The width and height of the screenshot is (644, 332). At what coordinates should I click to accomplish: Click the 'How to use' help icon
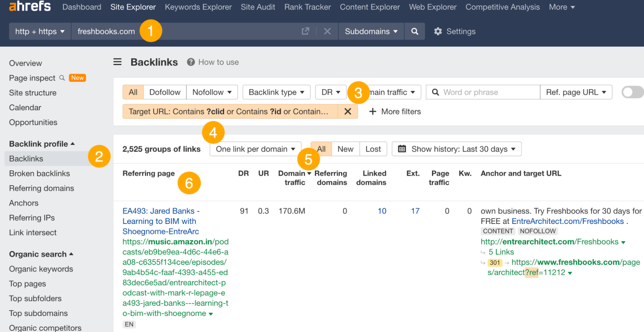190,62
